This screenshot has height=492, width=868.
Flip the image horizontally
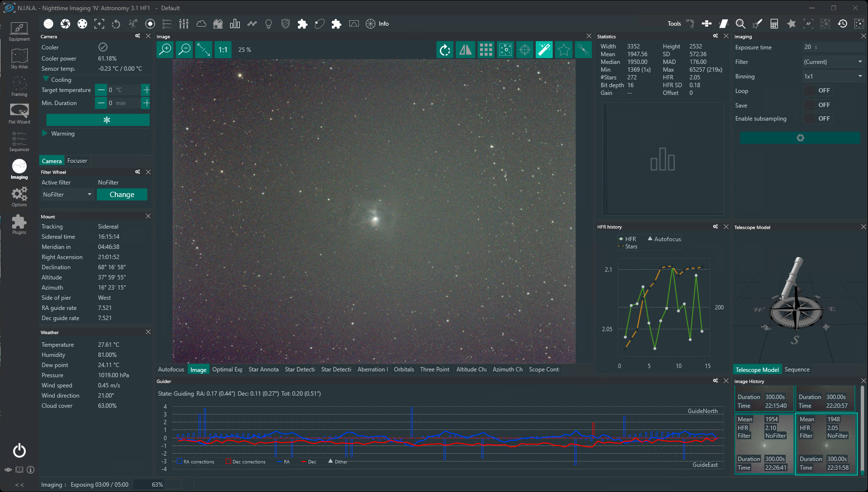click(x=465, y=49)
